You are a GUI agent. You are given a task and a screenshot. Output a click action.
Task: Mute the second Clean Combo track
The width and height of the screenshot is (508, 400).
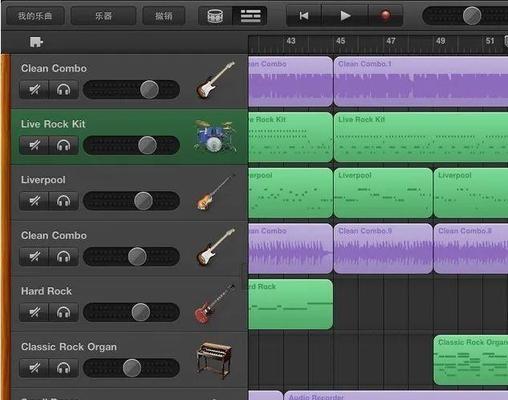[x=34, y=256]
